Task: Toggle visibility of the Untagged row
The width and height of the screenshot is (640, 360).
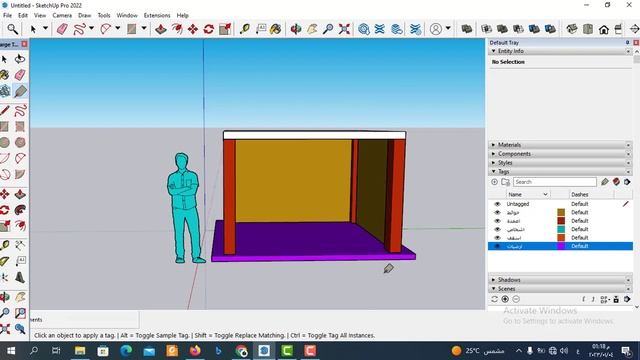Action: coord(497,204)
